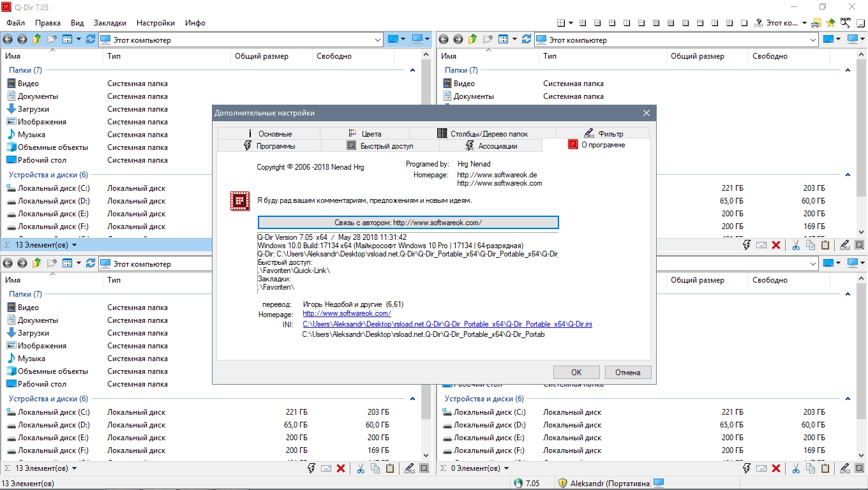This screenshot has height=490, width=868.
Task: Click paste clipboard icon in top-right pane status bar
Action: (x=825, y=245)
